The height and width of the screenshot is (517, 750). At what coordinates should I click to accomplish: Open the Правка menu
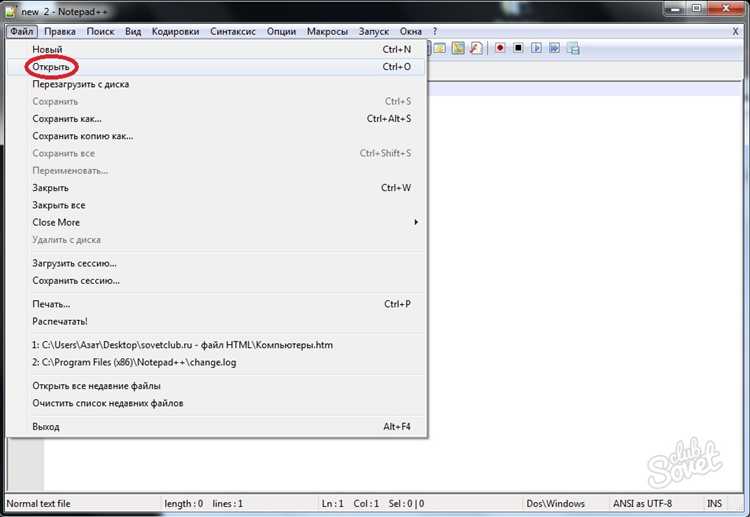pos(60,32)
